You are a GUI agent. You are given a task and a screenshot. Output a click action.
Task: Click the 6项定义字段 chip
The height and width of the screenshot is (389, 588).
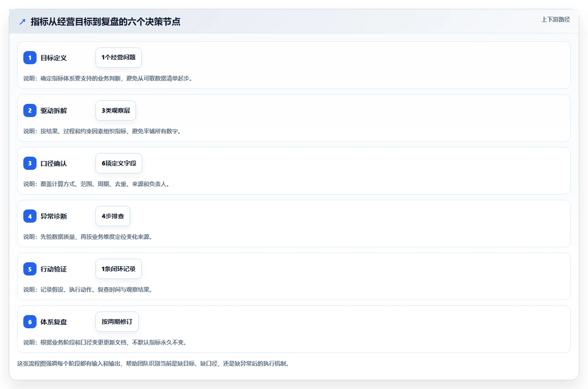[x=119, y=163]
